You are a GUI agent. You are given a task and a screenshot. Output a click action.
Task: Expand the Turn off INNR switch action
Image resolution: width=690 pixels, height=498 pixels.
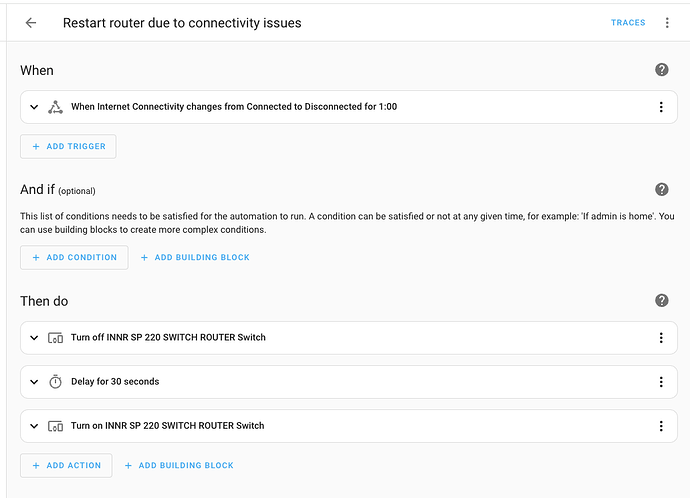pos(34,338)
